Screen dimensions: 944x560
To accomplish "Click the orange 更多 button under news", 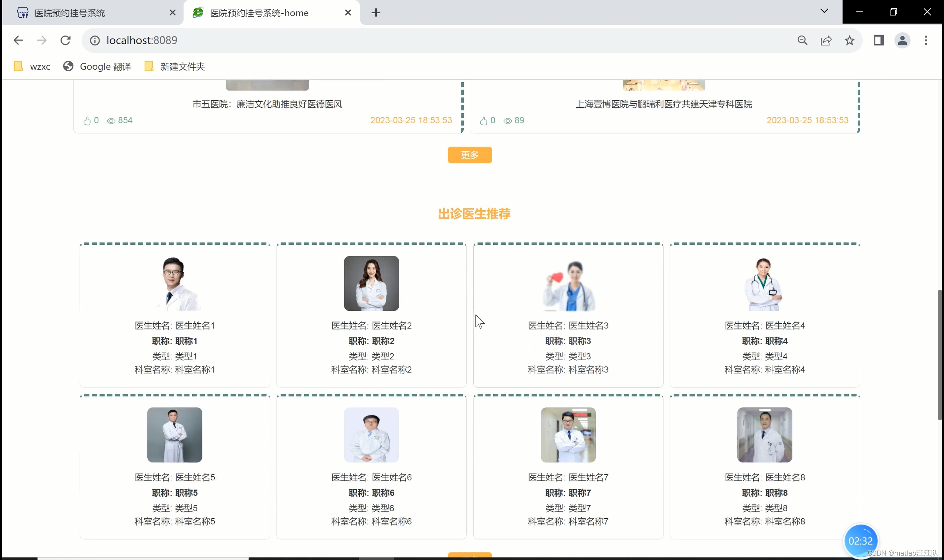I will tap(469, 155).
